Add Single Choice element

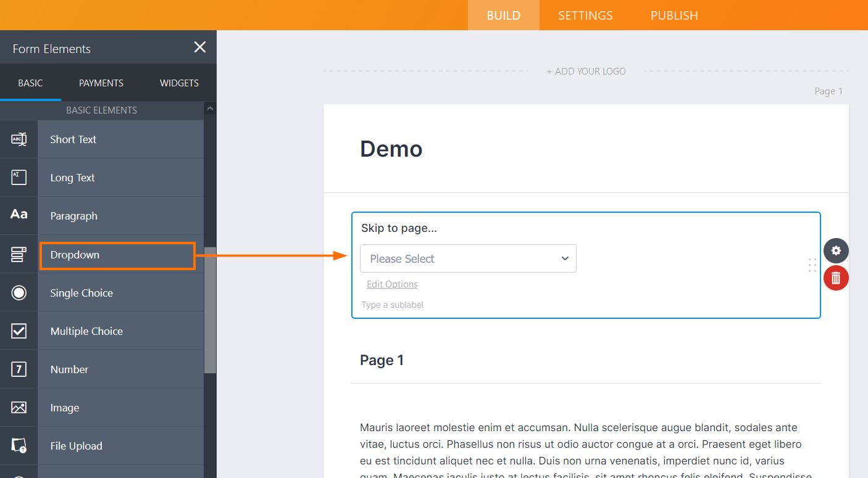[120, 293]
